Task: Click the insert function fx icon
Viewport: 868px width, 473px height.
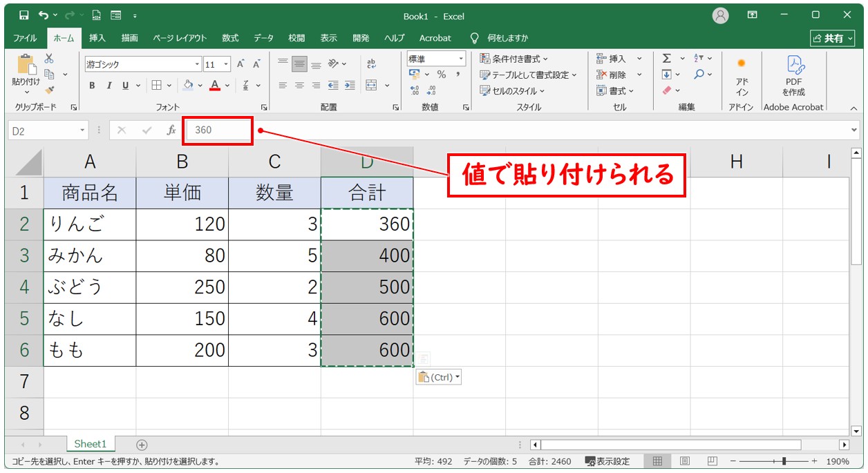Action: (x=171, y=130)
